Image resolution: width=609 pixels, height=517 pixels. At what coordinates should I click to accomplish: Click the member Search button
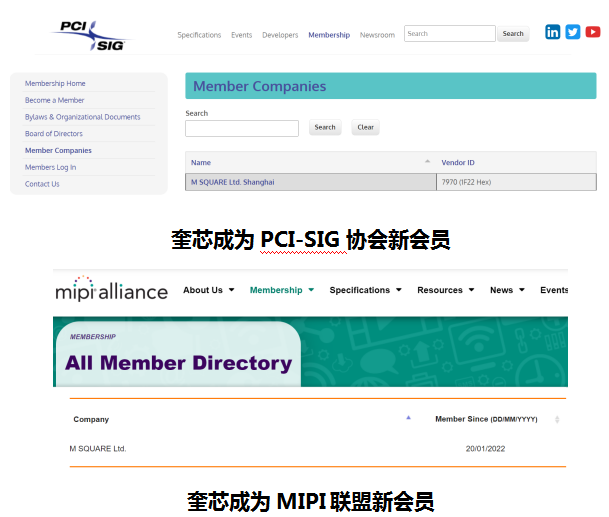pyautogui.click(x=325, y=127)
